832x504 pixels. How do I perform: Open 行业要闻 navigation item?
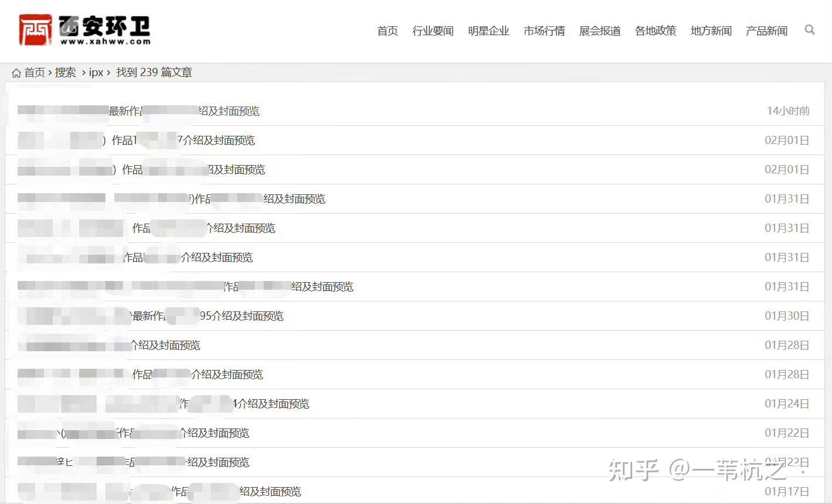point(433,30)
